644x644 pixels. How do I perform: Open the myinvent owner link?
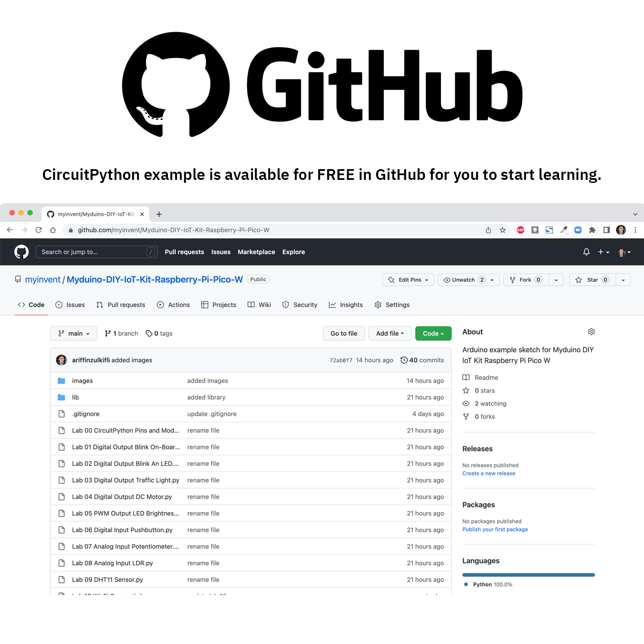(43, 279)
